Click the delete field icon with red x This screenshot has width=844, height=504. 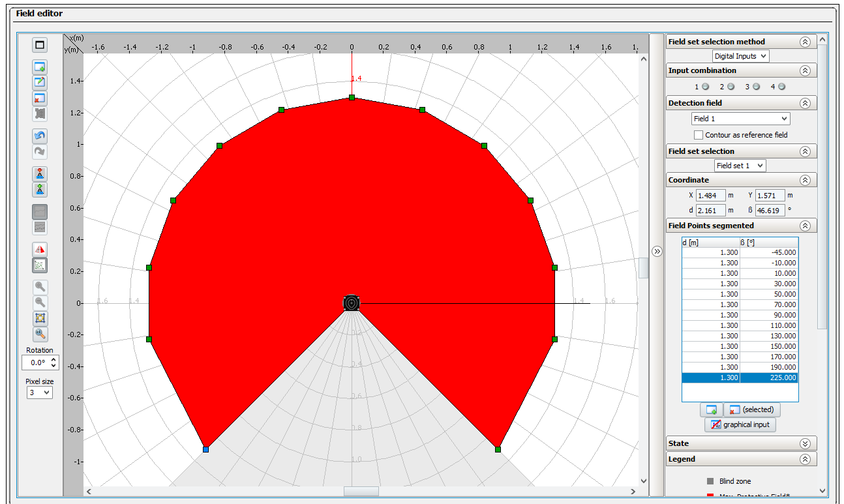click(40, 98)
